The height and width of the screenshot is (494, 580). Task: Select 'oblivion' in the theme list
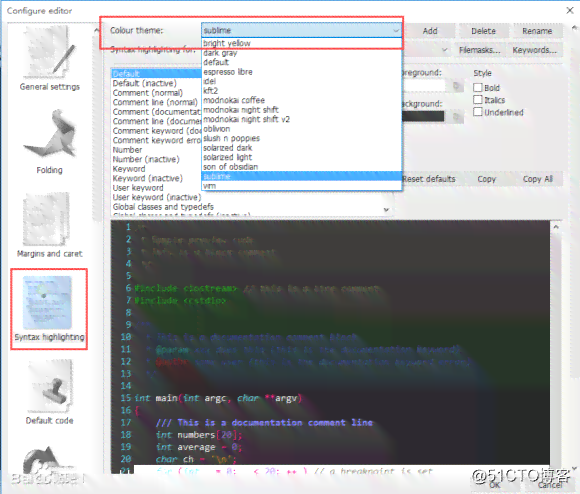click(217, 129)
